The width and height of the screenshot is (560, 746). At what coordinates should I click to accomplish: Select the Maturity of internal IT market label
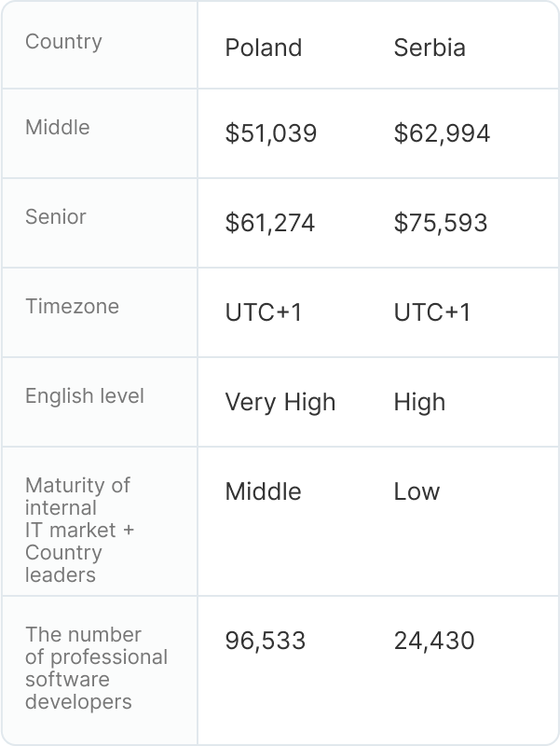[79, 530]
